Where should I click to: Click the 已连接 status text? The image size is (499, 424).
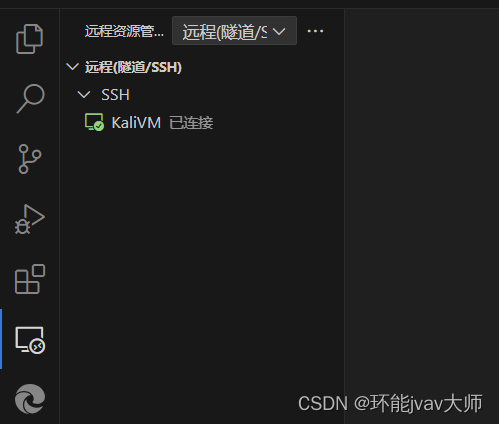[191, 123]
